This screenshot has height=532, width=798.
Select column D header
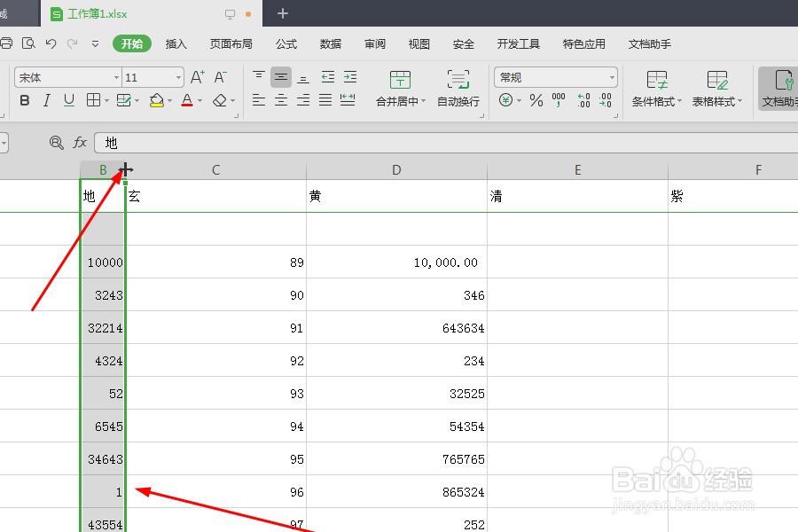(x=396, y=170)
